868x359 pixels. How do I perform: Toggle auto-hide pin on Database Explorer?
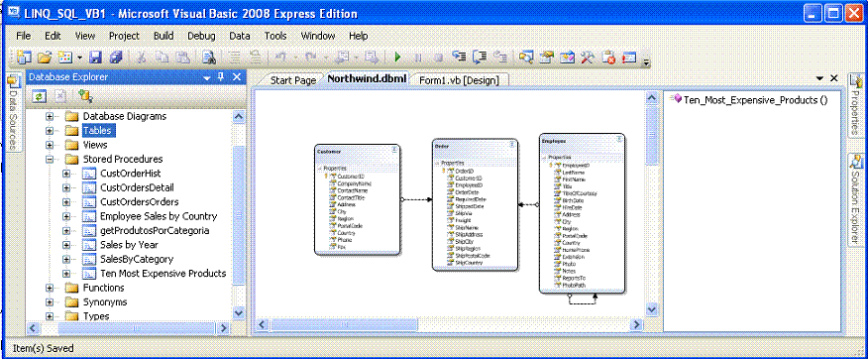(x=221, y=77)
